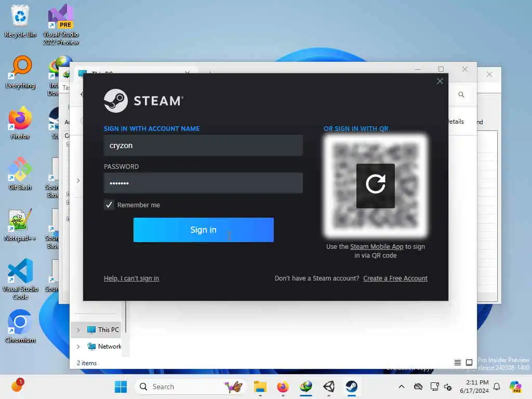Expand the This PC tree node in File Explorer
Screen dimensions: 532x399
78,330
